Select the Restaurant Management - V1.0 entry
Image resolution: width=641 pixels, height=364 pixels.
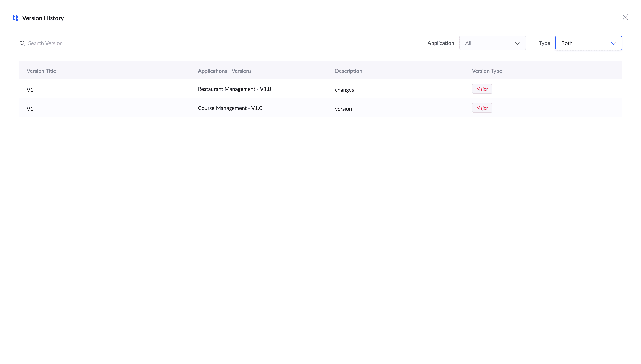click(234, 89)
